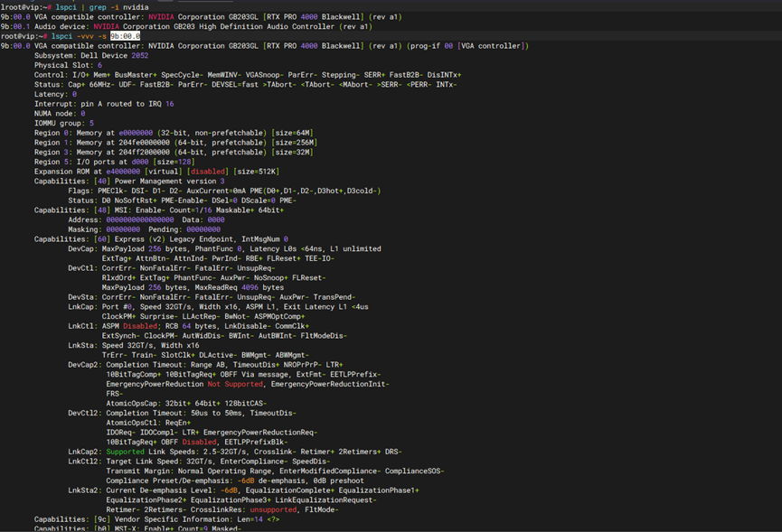Viewport: 782px width, 532px height.
Task: Click red 'Disabled' after OBFF in DevCtl2
Action: coord(200,442)
